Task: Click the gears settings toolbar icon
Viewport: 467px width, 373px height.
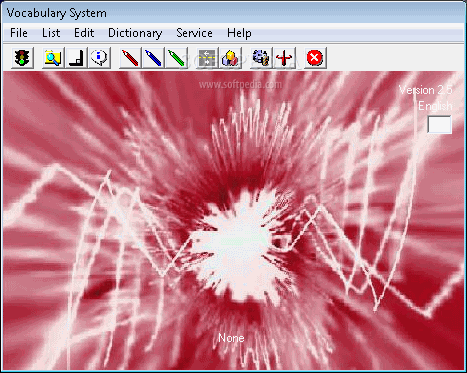Action: tap(261, 58)
